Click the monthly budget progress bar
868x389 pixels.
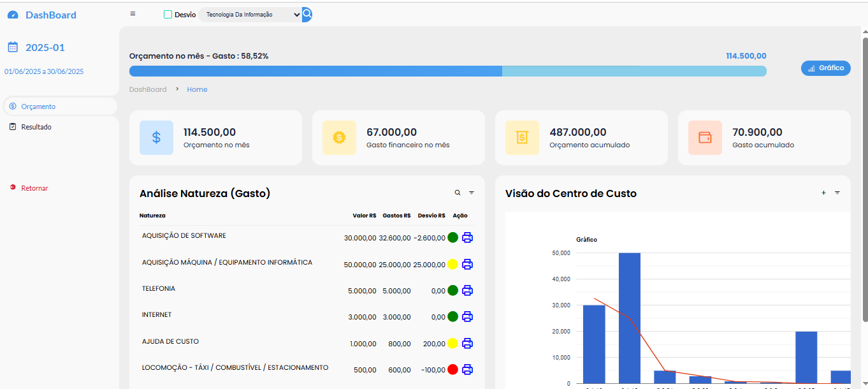tap(447, 71)
